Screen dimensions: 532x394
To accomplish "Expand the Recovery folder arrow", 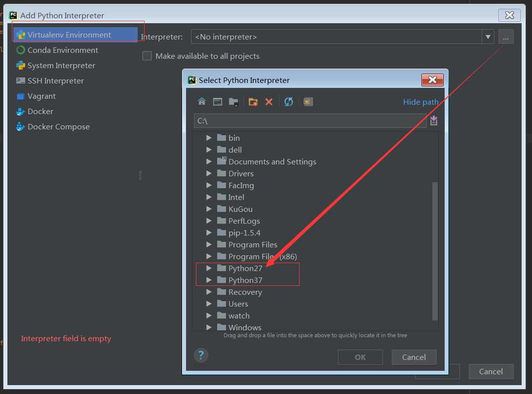I will click(209, 292).
